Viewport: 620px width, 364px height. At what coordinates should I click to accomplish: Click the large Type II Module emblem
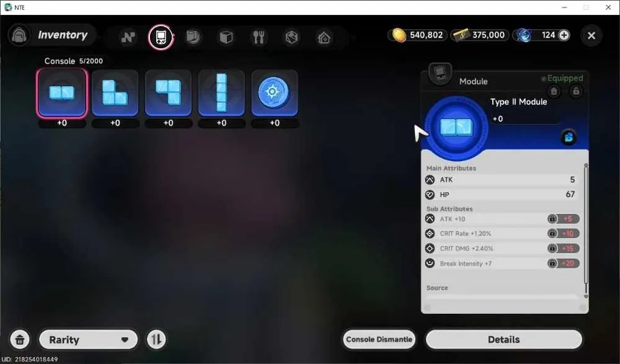point(456,127)
